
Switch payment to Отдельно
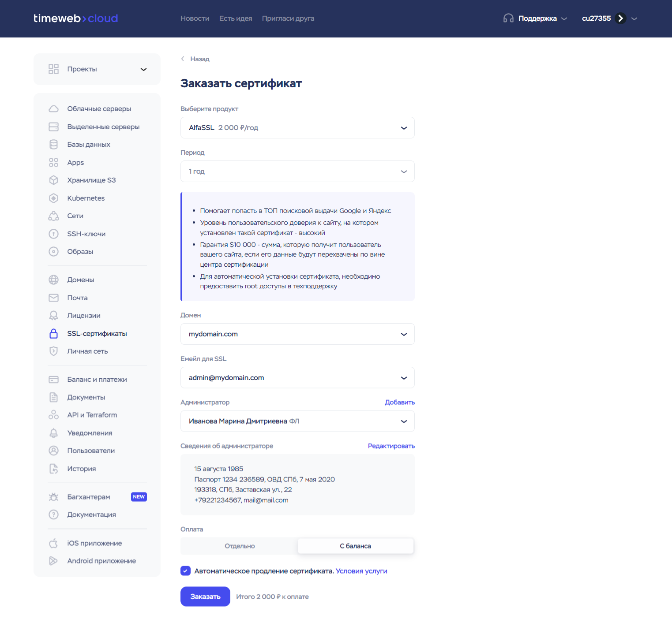pos(240,546)
